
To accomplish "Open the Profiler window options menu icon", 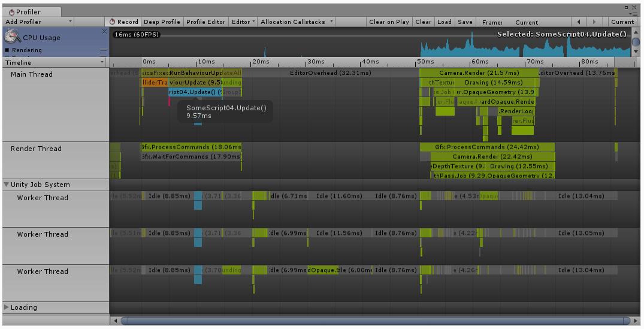I will click(x=634, y=14).
